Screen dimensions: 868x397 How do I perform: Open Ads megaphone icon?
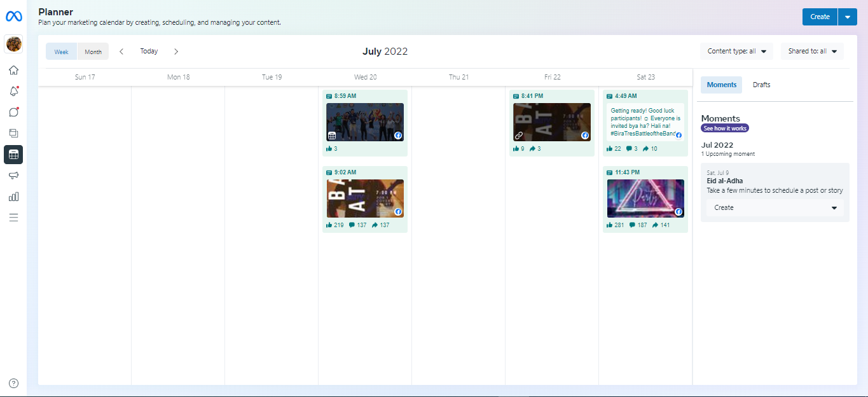(x=13, y=176)
